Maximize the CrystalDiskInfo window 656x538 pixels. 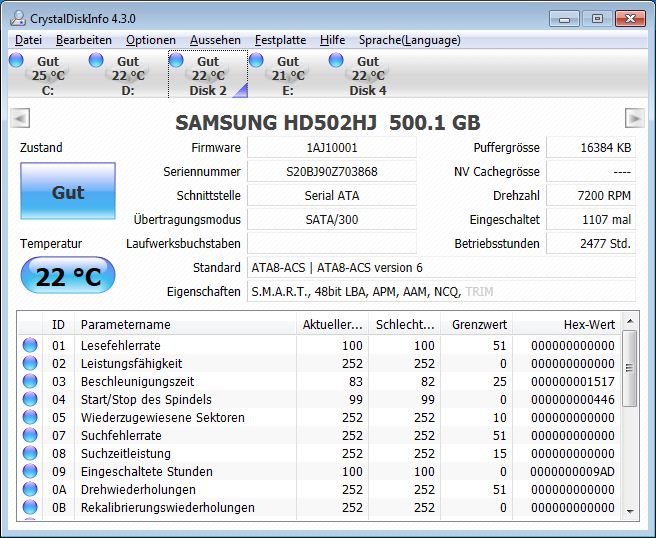coord(597,19)
